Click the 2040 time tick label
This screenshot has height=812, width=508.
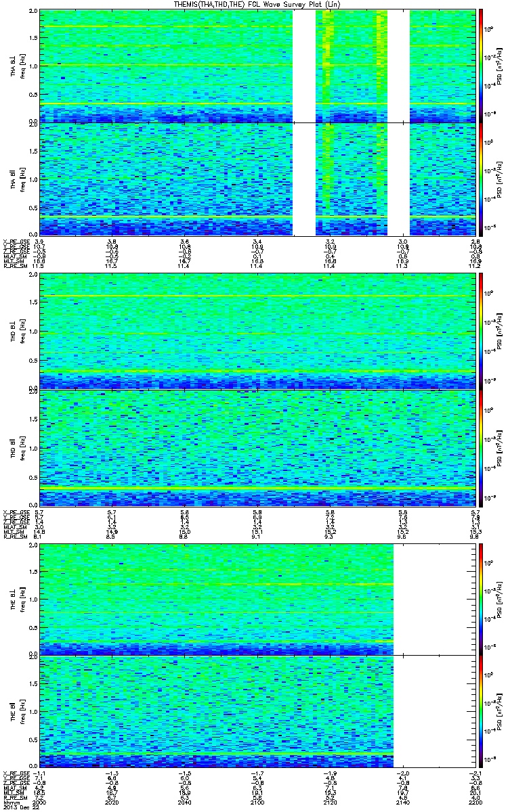point(184,803)
